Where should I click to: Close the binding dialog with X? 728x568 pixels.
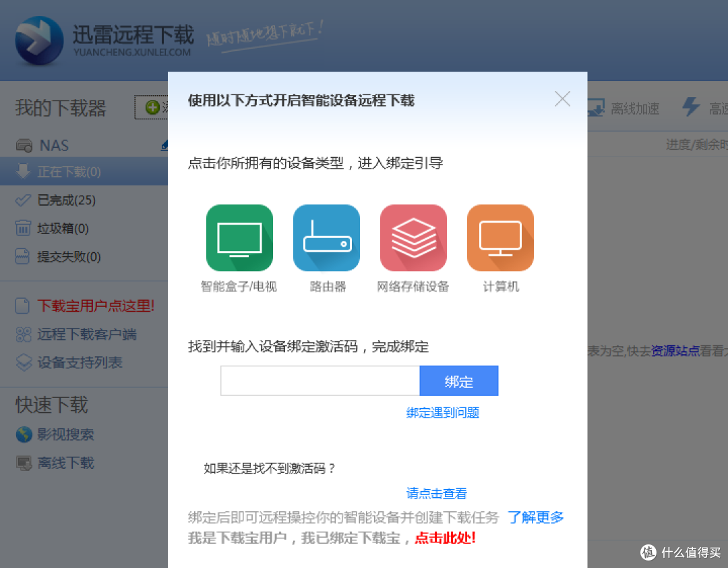click(562, 98)
